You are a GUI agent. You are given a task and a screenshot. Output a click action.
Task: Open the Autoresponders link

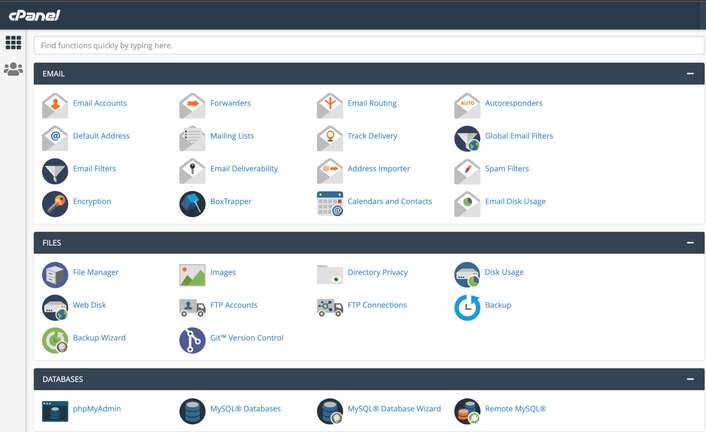[x=513, y=103]
